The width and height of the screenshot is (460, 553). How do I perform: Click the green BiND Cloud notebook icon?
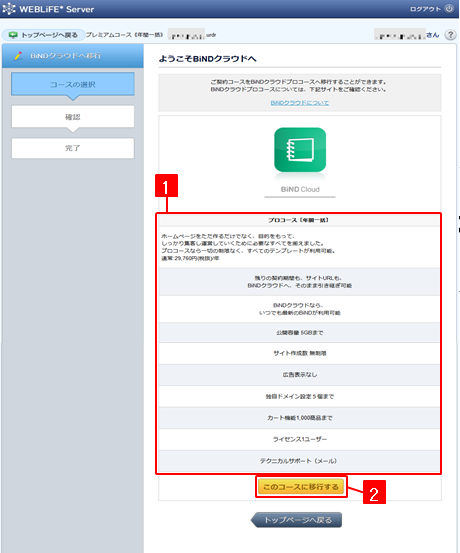point(300,150)
